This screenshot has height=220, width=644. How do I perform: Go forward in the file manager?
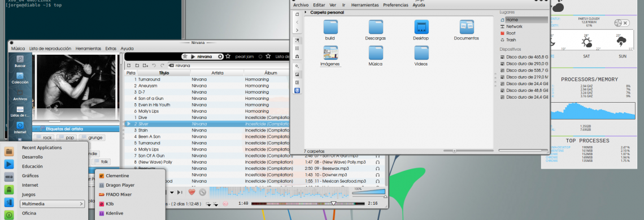pyautogui.click(x=297, y=30)
